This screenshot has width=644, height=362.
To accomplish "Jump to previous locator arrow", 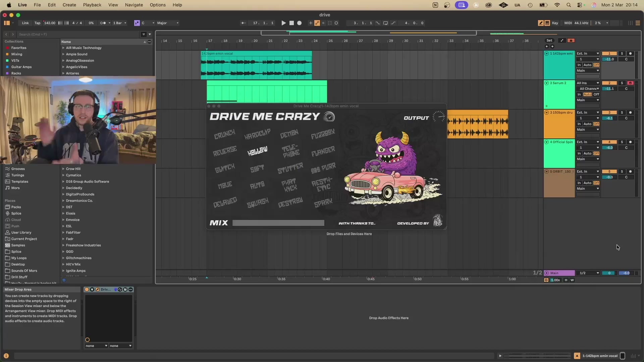I will tap(547, 46).
